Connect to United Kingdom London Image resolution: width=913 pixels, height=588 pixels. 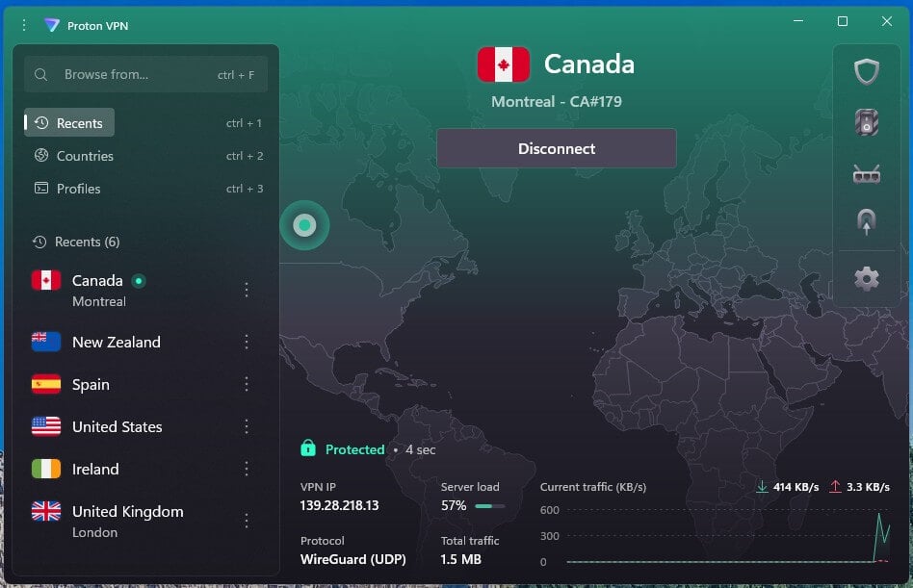[127, 521]
